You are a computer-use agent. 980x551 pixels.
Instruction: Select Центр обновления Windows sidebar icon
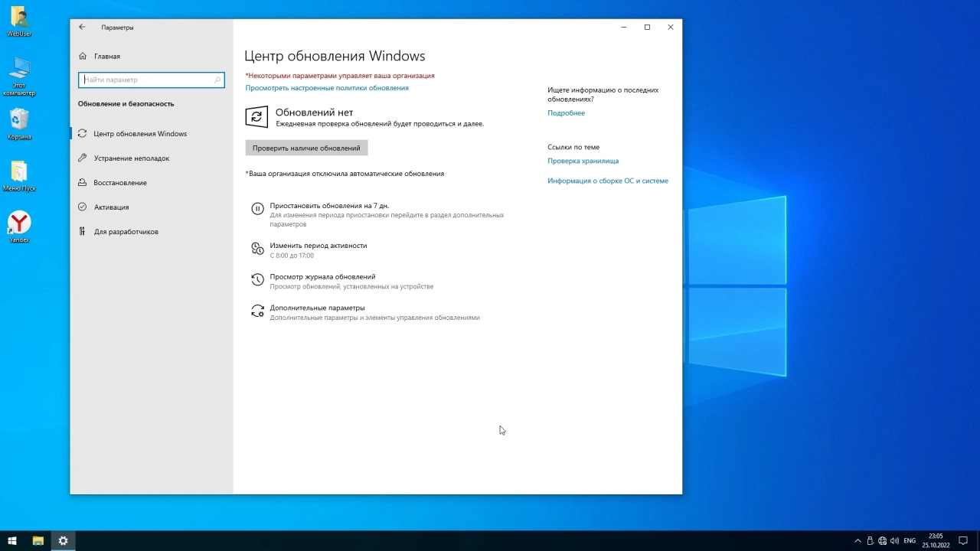coord(82,133)
